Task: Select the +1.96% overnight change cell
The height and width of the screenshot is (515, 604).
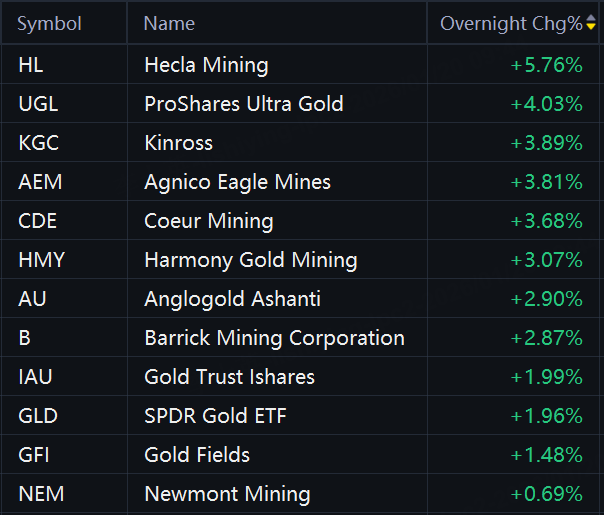Action: 546,416
